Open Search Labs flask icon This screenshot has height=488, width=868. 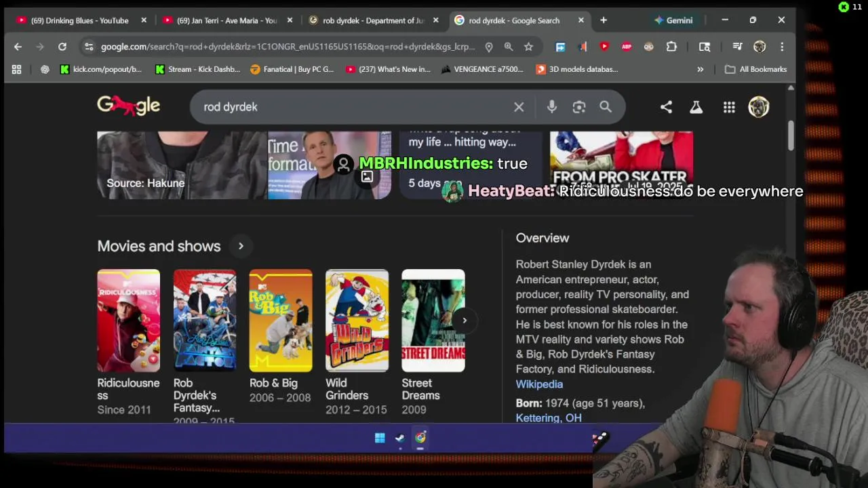coord(696,107)
